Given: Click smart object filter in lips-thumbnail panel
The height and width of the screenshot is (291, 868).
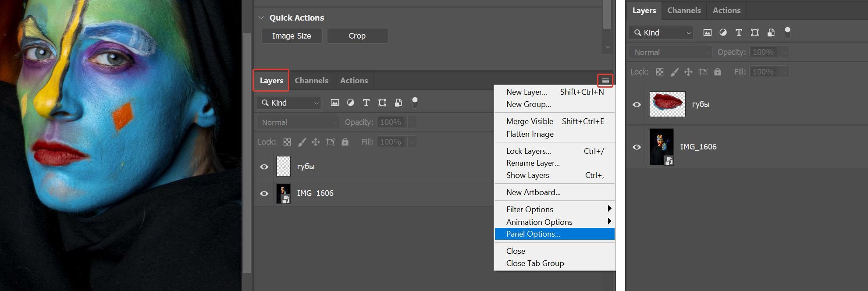Looking at the screenshot, I should pyautogui.click(x=771, y=32).
